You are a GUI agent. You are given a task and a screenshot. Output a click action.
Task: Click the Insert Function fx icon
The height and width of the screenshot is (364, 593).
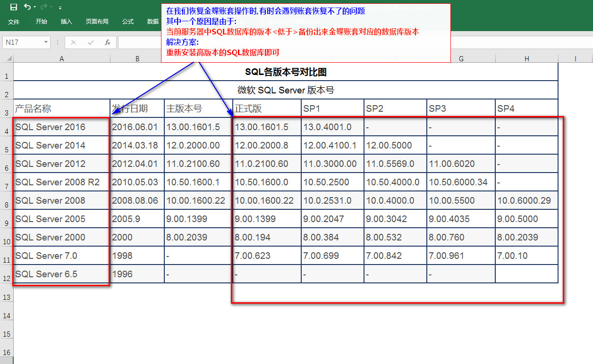(x=107, y=42)
